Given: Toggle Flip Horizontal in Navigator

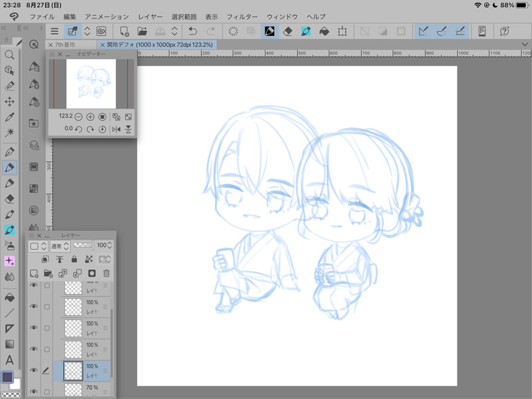Looking at the screenshot, I should (x=116, y=129).
